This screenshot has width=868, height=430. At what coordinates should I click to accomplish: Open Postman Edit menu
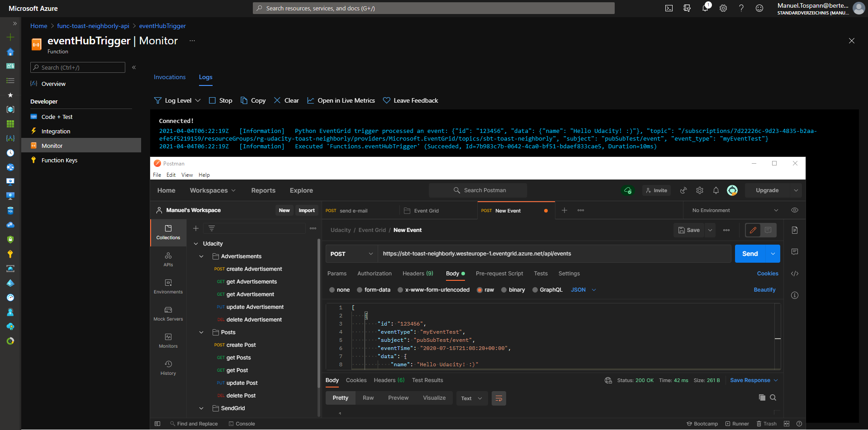point(171,175)
